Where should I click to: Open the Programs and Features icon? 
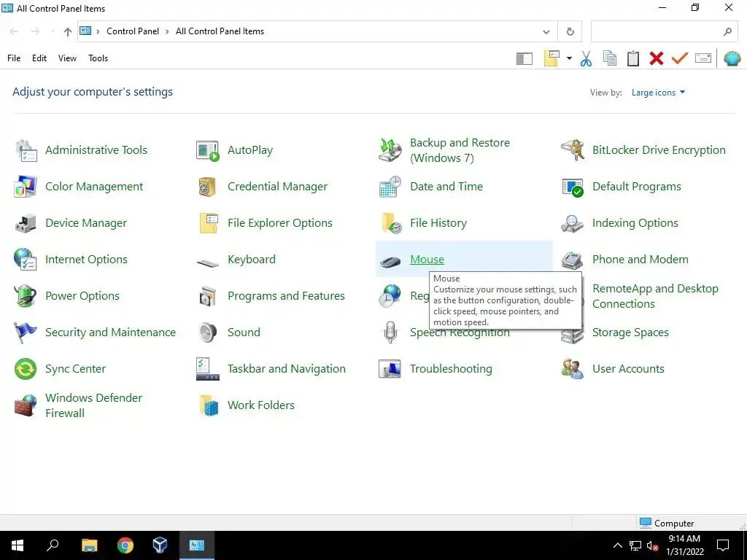pos(208,296)
